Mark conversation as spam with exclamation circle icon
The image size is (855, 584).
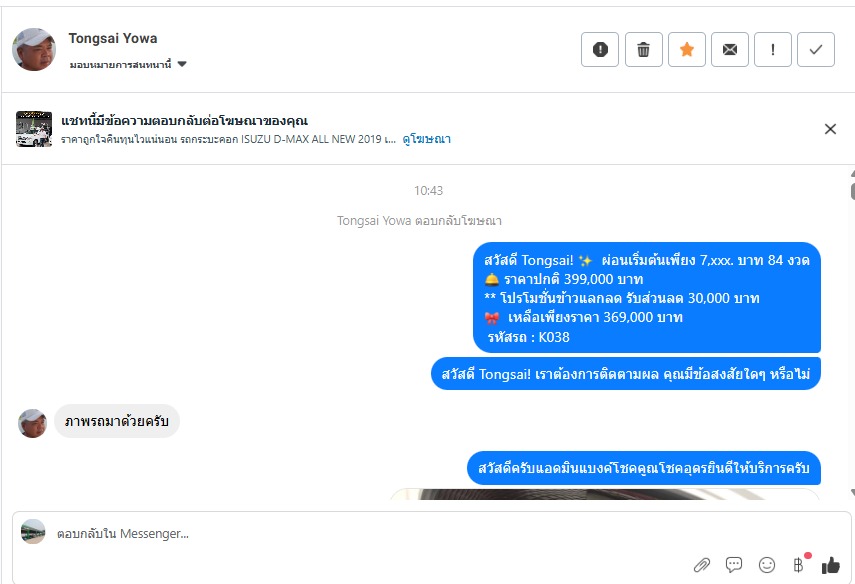(600, 50)
